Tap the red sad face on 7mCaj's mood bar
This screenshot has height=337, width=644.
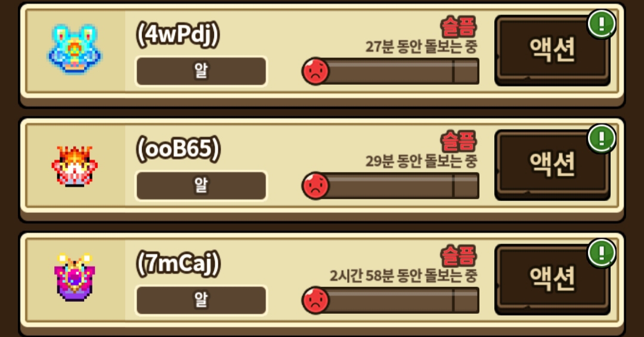[x=315, y=301]
